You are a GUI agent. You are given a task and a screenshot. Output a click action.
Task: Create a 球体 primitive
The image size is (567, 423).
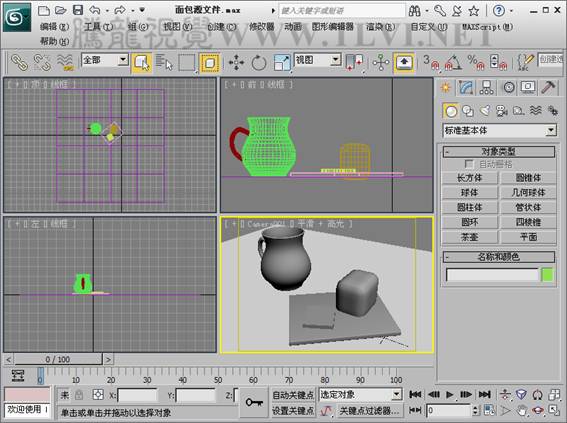click(x=470, y=193)
